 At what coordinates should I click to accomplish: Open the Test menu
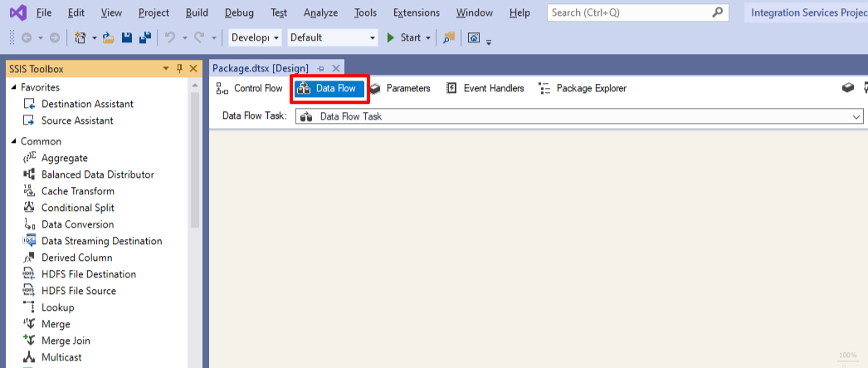point(279,12)
